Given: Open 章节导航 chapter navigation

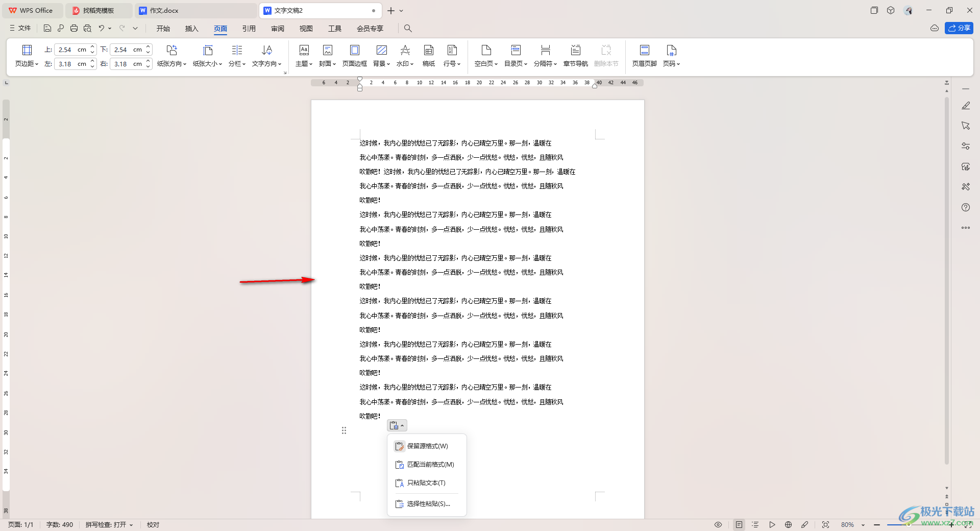Looking at the screenshot, I should click(x=576, y=56).
